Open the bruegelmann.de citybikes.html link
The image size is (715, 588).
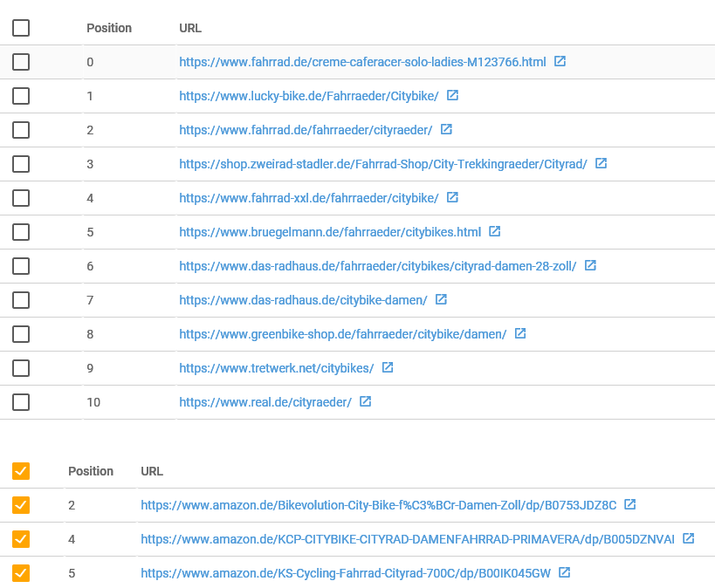click(x=330, y=232)
